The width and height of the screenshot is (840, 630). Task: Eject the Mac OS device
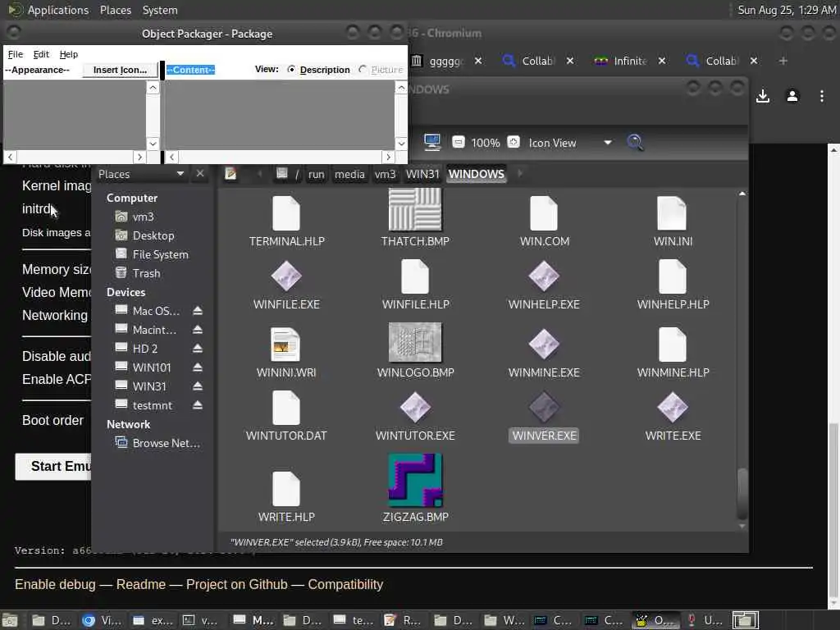coord(198,311)
